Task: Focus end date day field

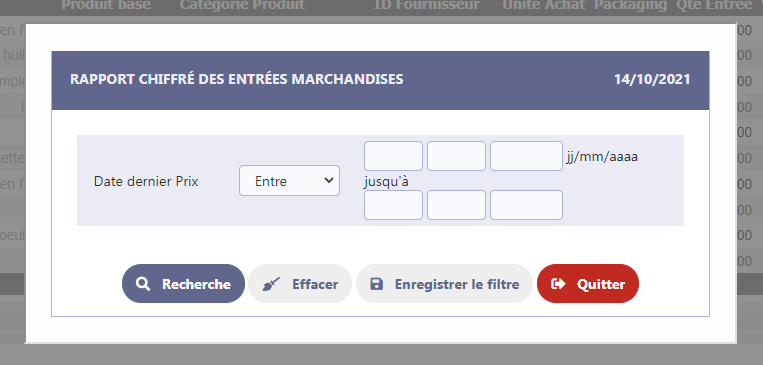Action: 393,205
